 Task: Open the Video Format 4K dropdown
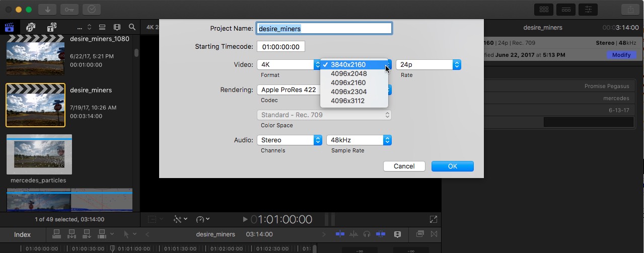289,65
